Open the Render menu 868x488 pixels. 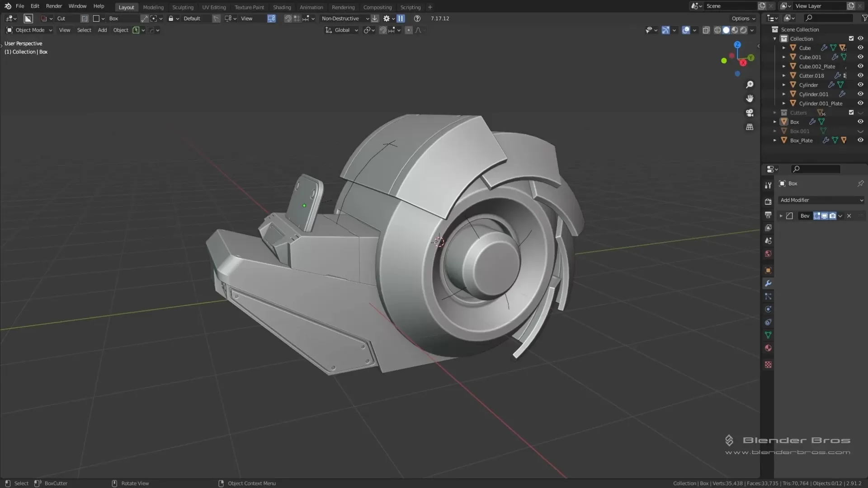54,6
